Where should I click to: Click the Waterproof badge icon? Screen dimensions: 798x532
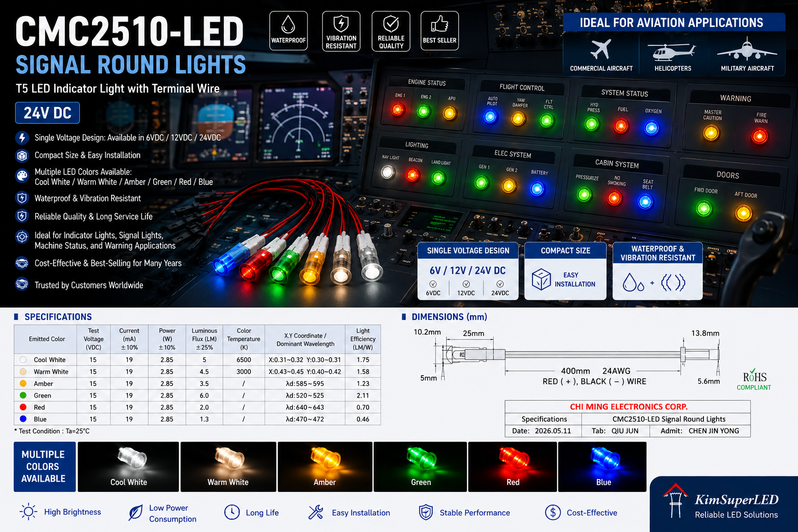pyautogui.click(x=288, y=31)
